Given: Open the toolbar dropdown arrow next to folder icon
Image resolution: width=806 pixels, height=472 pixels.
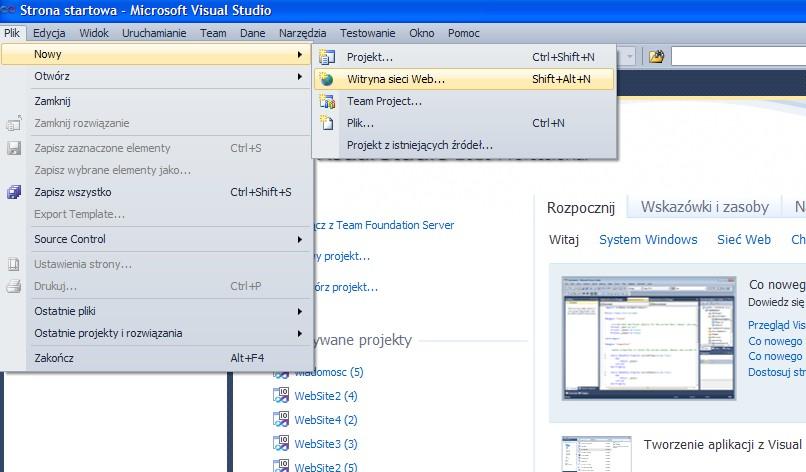Looking at the screenshot, I should coord(629,57).
